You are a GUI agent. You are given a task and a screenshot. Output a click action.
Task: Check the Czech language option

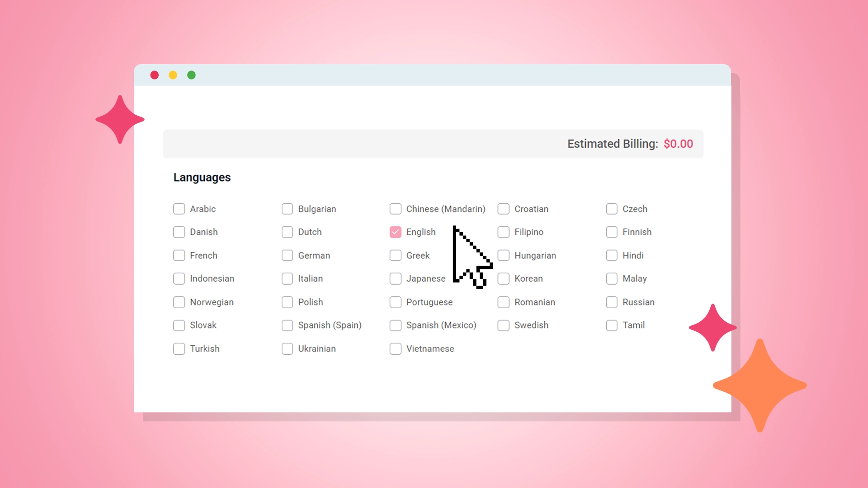point(611,209)
